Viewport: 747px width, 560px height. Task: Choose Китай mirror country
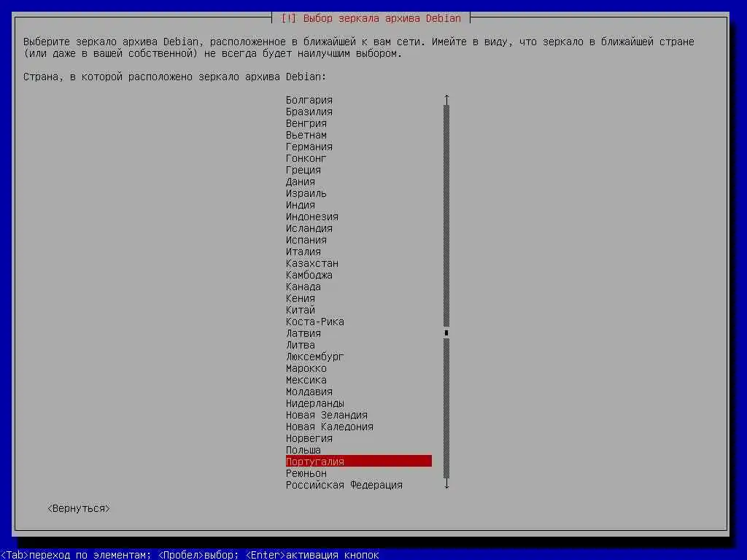pyautogui.click(x=301, y=310)
